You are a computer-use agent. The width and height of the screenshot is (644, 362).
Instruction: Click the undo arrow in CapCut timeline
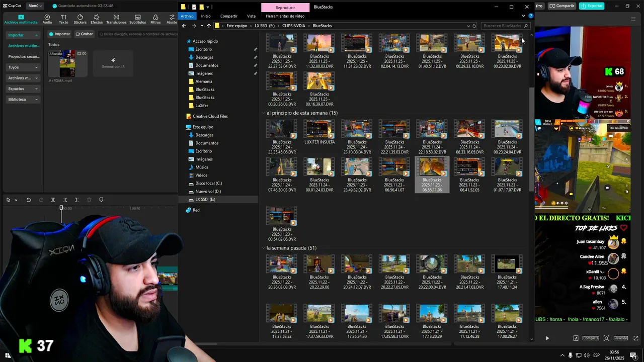pyautogui.click(x=29, y=200)
